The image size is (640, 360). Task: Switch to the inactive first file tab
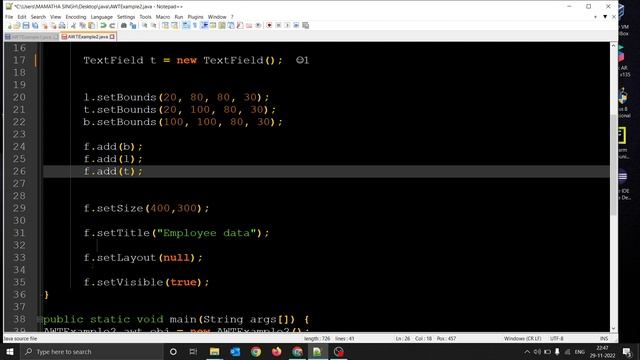coord(31,37)
